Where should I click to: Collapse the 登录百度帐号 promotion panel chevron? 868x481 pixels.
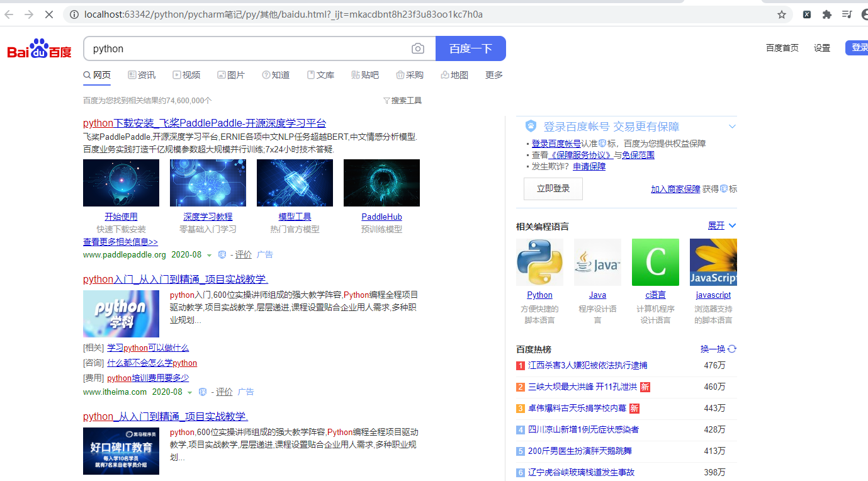click(732, 126)
